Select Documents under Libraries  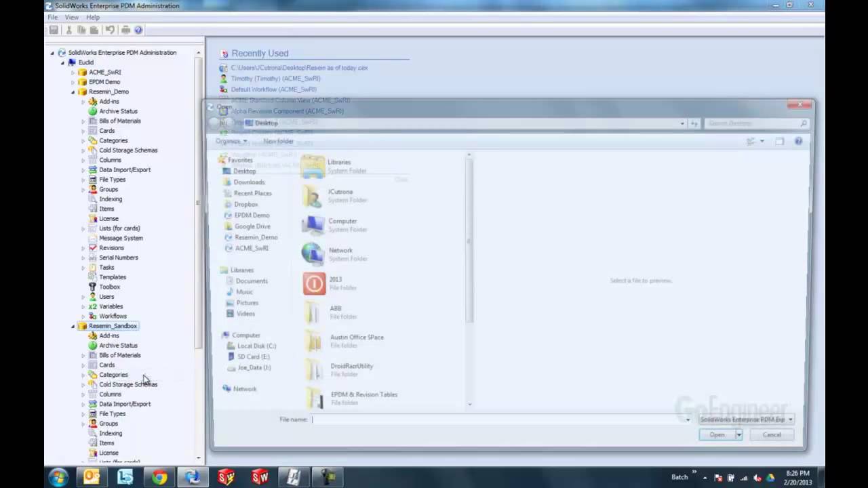pos(251,281)
